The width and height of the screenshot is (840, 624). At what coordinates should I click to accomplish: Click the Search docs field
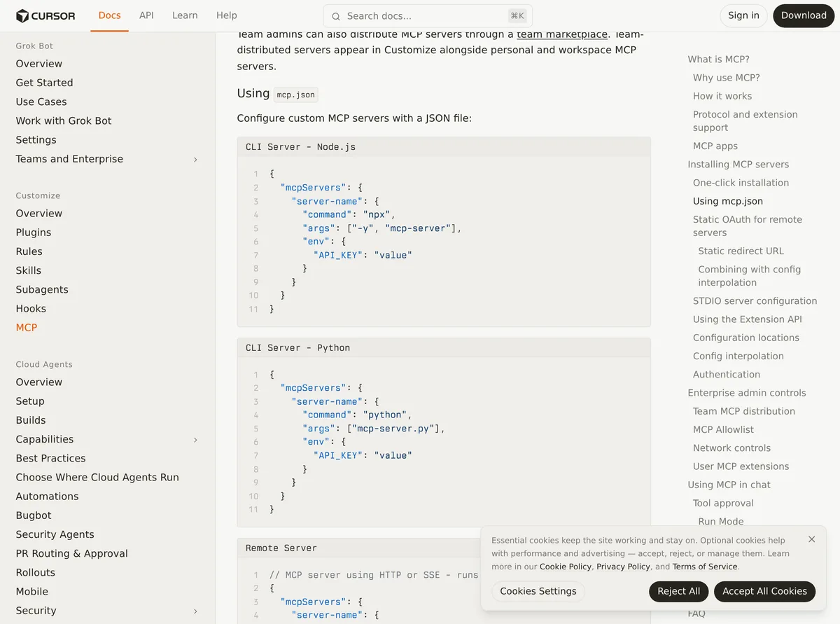pos(428,16)
